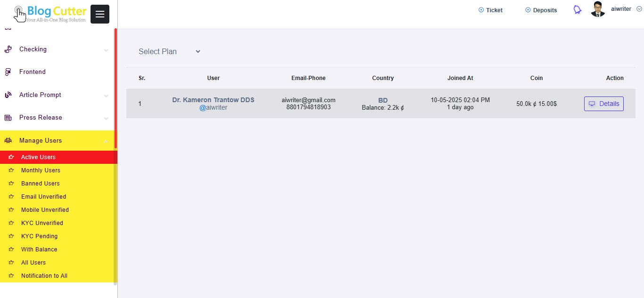Select Active Users submenu item
644x298 pixels.
coord(58,157)
